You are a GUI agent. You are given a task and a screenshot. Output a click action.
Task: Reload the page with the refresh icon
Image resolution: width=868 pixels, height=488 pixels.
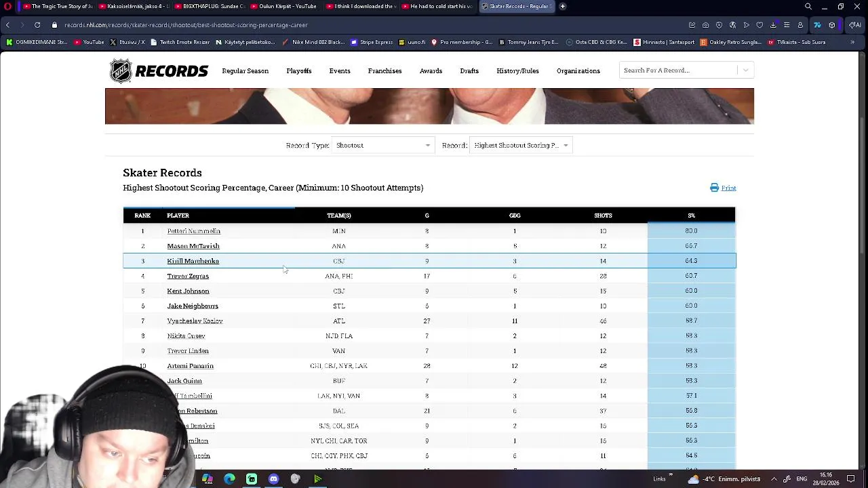coord(37,25)
